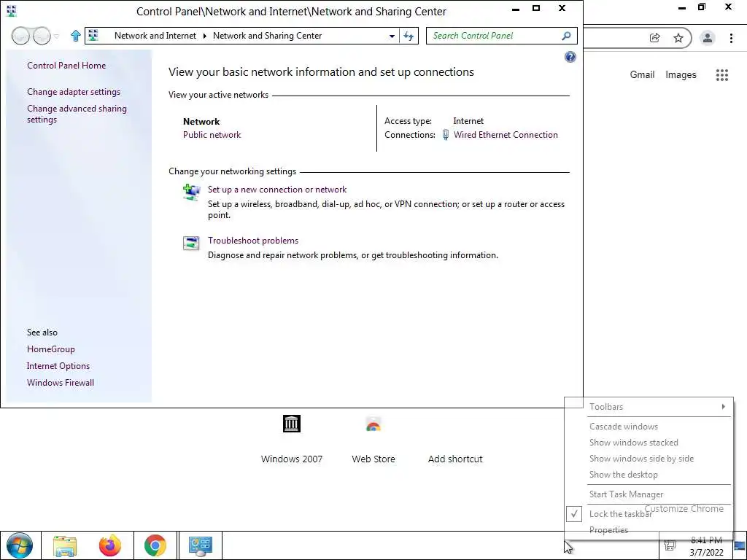The image size is (747, 560).
Task: Choose Show the desktop menu entry
Action: click(x=623, y=475)
